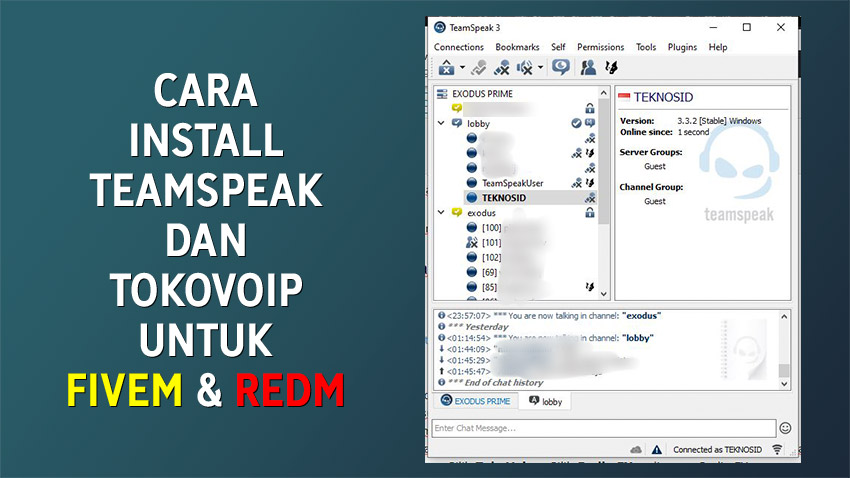Click the cloud sync status icon
Viewport: 850px width, 478px height.
(x=636, y=449)
